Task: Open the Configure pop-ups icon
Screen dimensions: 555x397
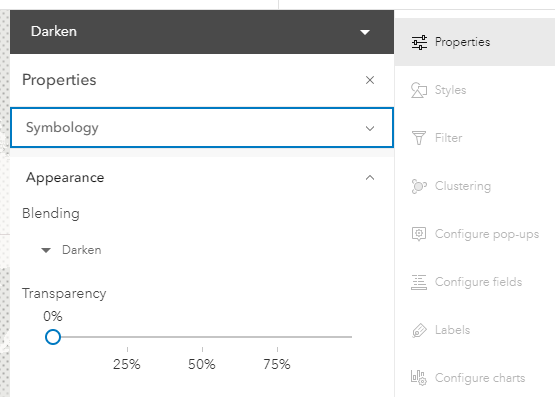Action: pos(419,234)
